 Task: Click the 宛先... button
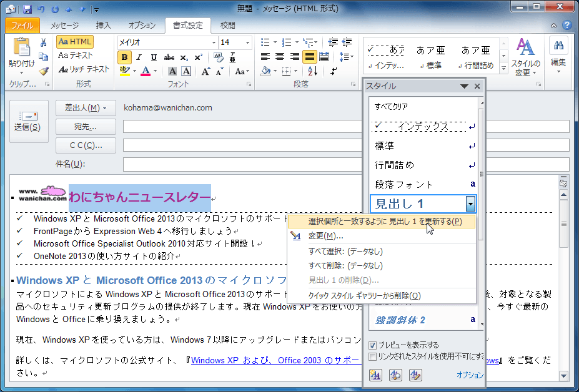click(86, 127)
